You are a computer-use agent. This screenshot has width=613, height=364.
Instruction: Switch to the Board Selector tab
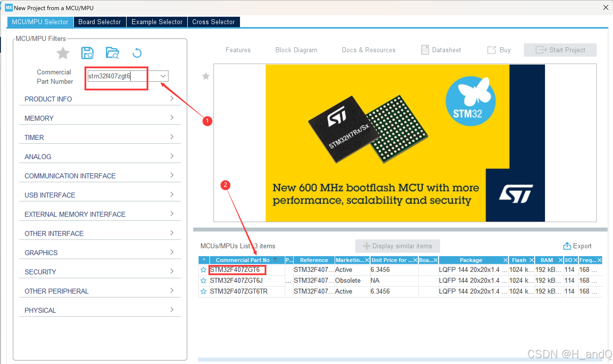click(x=100, y=22)
